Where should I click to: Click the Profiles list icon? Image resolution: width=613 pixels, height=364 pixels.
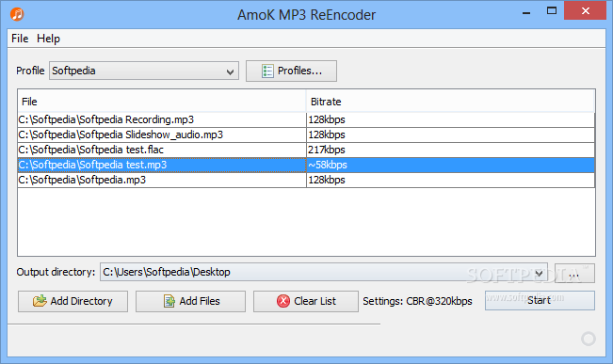point(267,71)
